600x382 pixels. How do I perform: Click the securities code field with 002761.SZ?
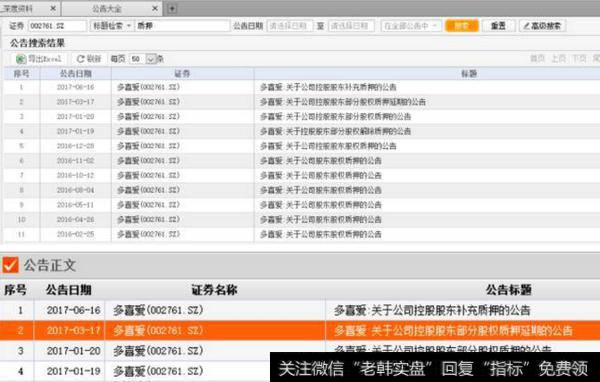(57, 26)
